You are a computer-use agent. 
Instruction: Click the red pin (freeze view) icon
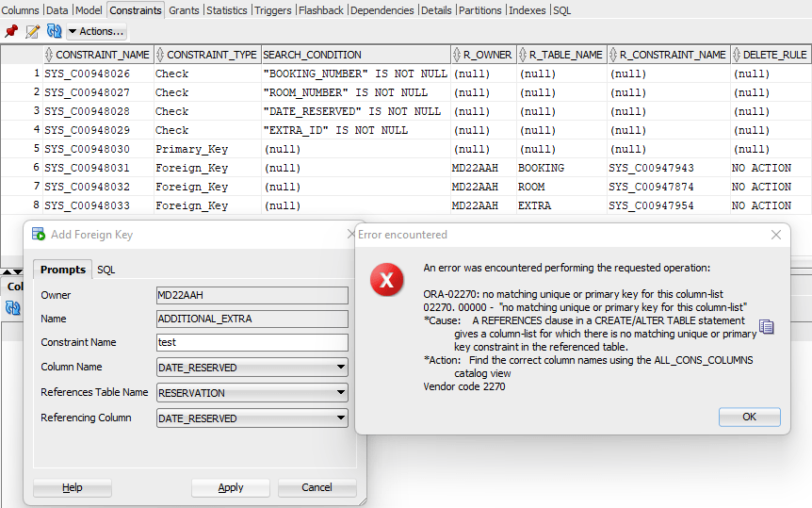click(11, 32)
